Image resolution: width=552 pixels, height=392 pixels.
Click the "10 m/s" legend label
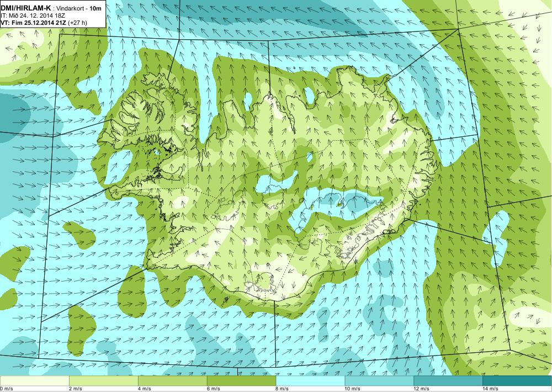(x=352, y=389)
